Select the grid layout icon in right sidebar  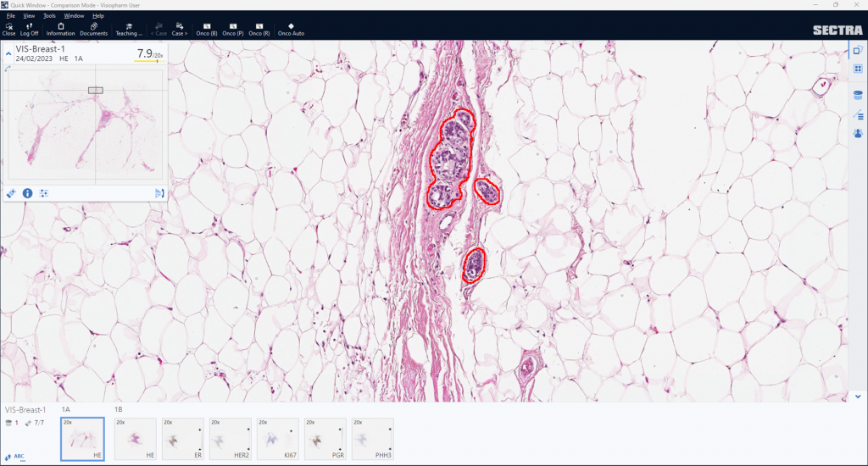[858, 69]
